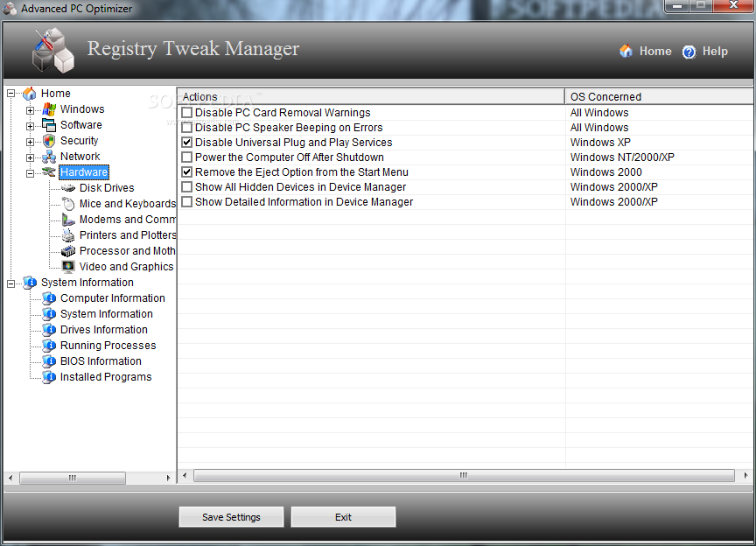Click the Processor chip icon
This screenshot has height=546, width=756.
(68, 251)
